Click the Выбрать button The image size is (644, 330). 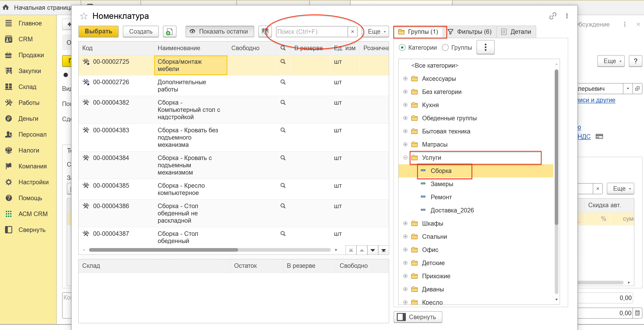pyautogui.click(x=98, y=32)
